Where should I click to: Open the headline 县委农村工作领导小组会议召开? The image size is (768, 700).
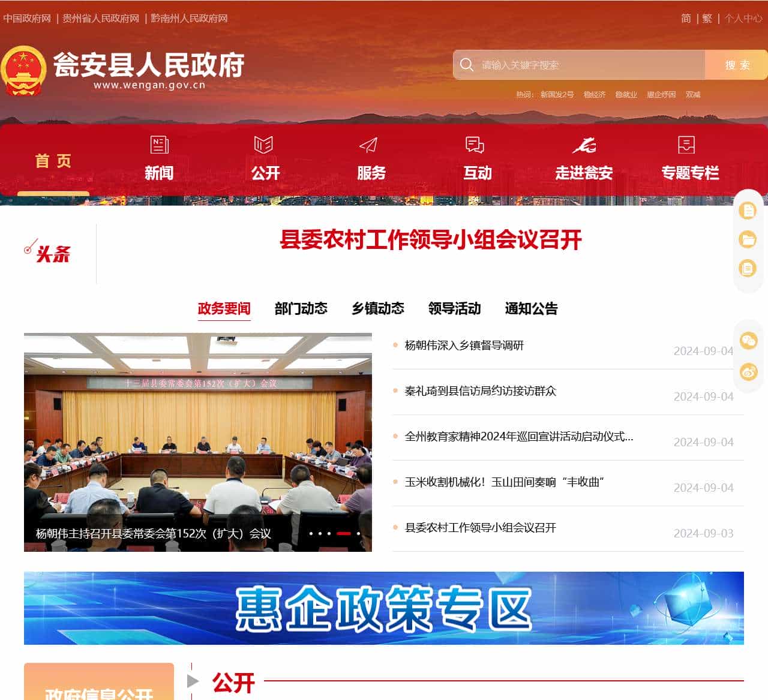[431, 240]
